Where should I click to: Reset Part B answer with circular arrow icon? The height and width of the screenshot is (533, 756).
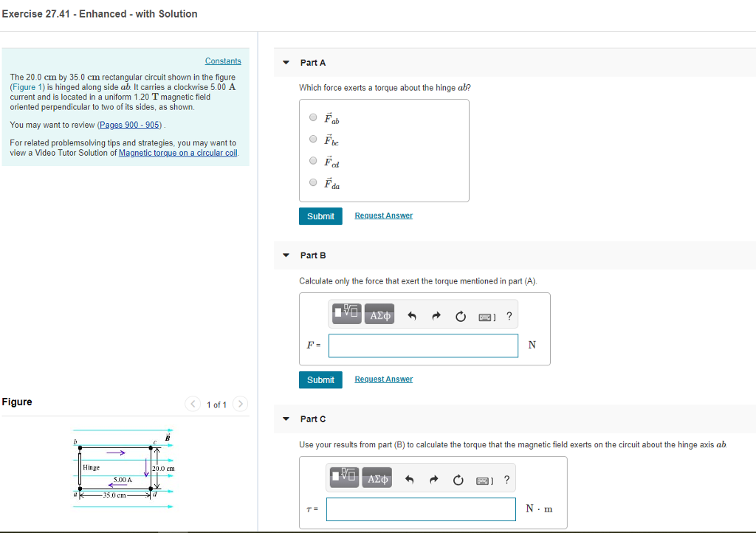pyautogui.click(x=460, y=314)
